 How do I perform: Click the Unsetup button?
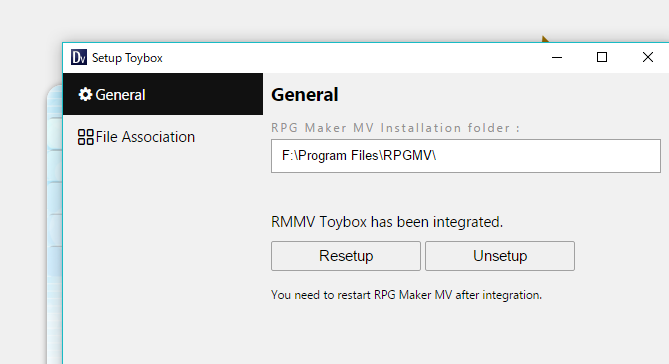pos(500,256)
